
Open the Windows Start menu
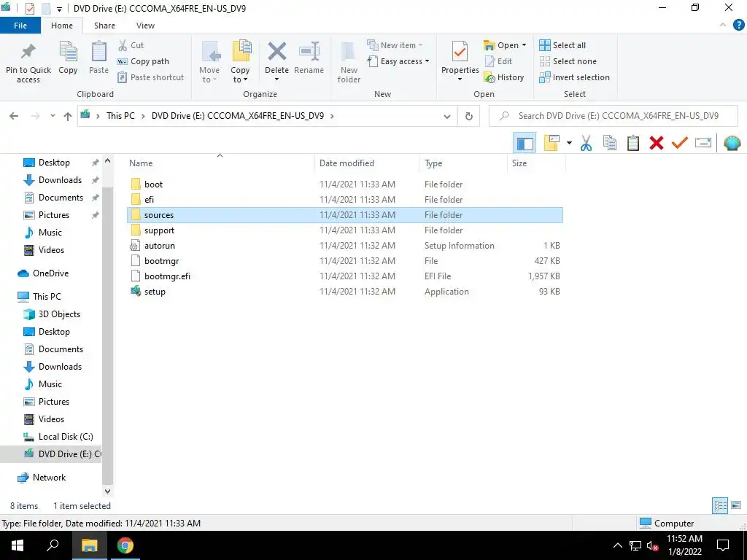coord(18,545)
